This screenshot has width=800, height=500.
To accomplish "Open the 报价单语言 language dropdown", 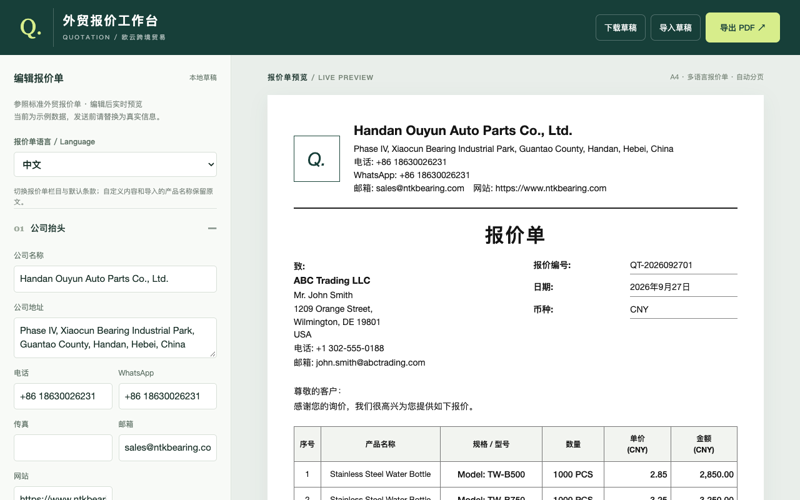I will 115,164.
